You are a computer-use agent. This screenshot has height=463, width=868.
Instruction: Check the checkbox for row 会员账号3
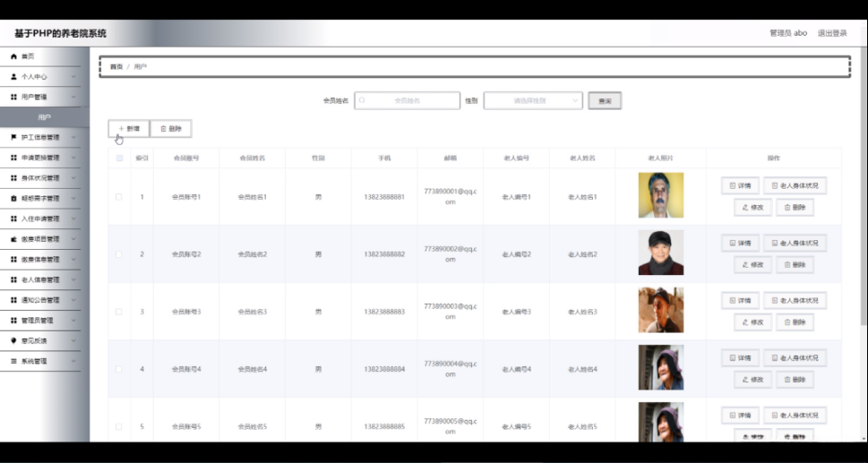[x=118, y=312]
